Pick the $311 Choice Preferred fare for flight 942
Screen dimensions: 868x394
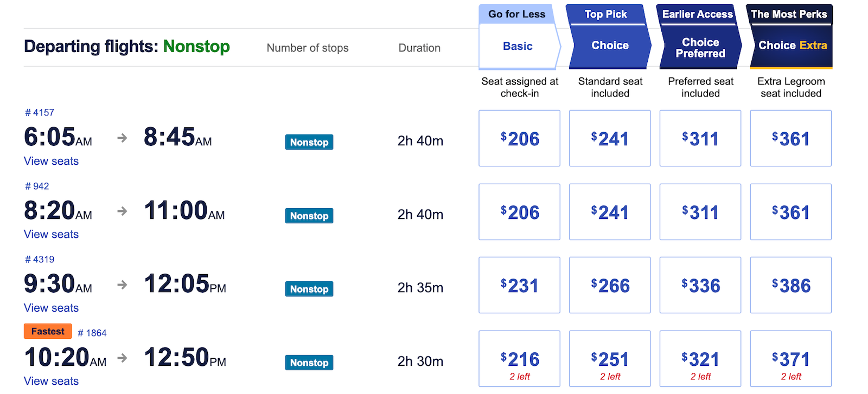(x=700, y=211)
